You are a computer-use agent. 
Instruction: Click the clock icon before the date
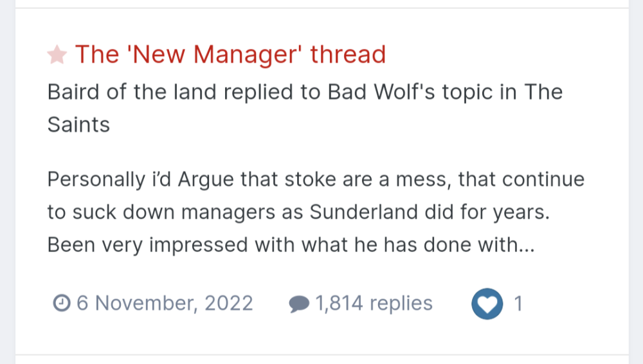pos(61,303)
